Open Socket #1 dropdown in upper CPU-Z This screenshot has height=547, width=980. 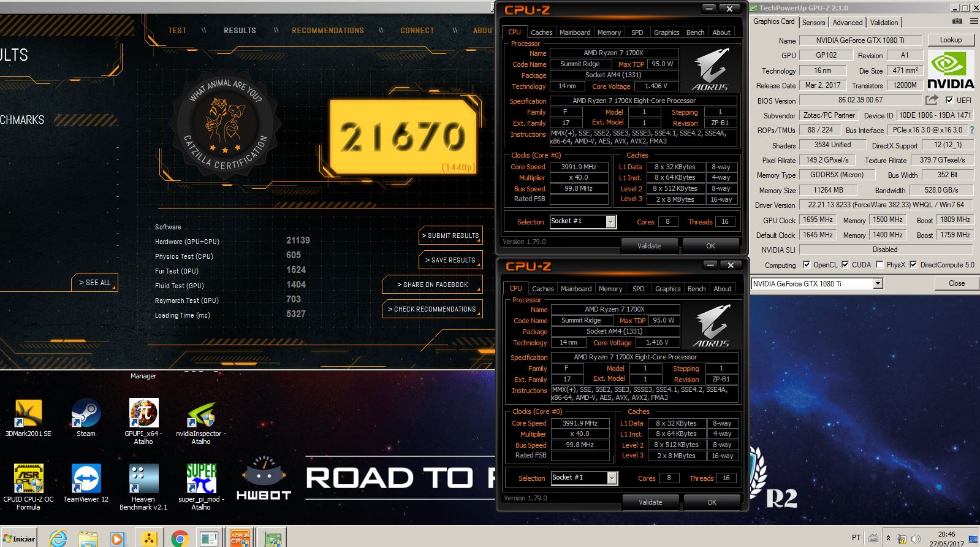(x=611, y=222)
